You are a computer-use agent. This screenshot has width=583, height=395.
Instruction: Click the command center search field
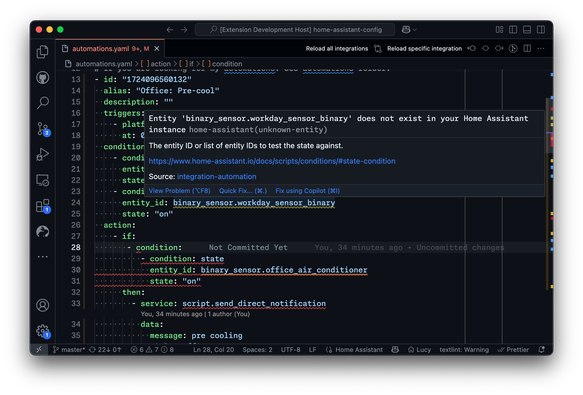point(295,29)
